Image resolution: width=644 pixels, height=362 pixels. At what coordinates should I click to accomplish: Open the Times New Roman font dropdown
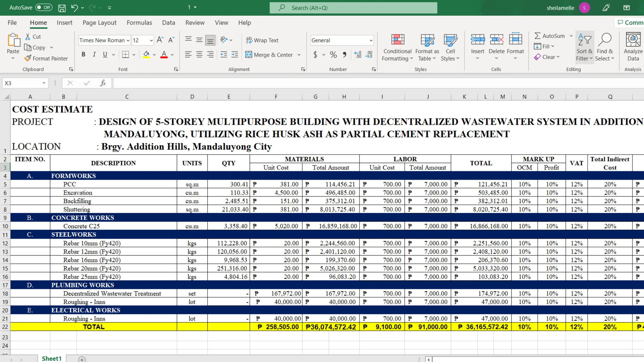[x=128, y=40]
